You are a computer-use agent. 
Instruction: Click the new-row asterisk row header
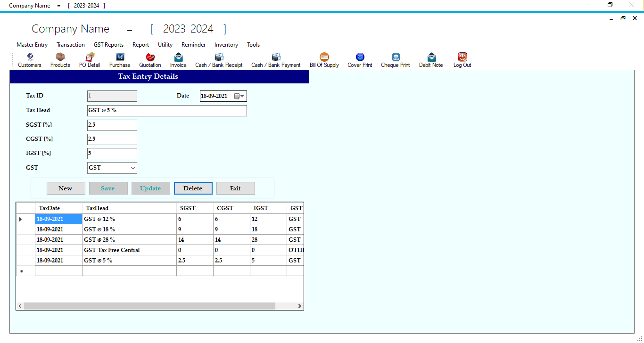(25, 271)
